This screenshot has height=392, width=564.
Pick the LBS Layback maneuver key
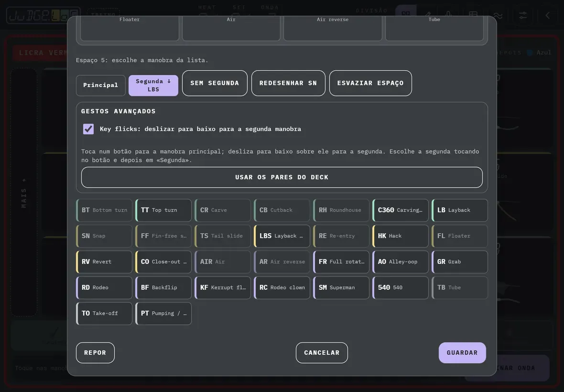(x=282, y=236)
